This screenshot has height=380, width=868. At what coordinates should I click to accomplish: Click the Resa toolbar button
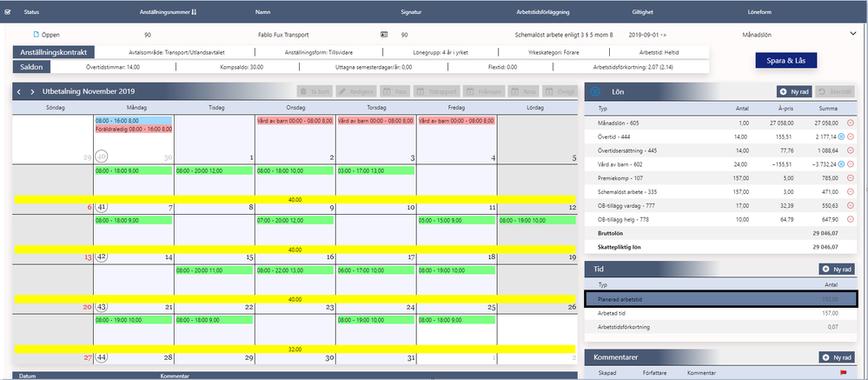click(x=524, y=91)
